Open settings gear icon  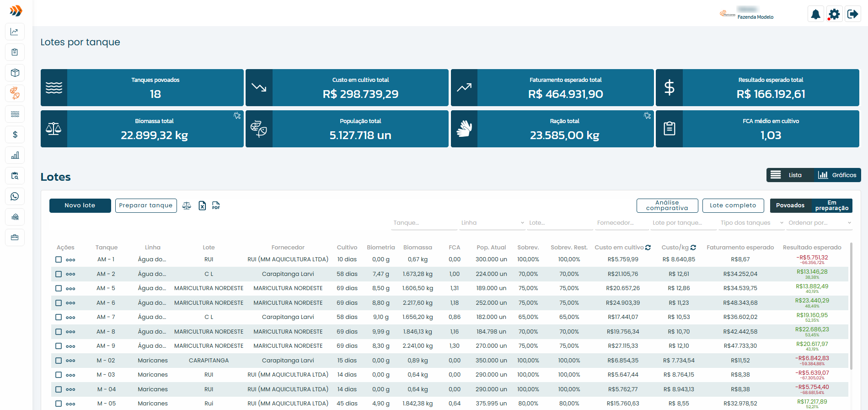click(834, 14)
